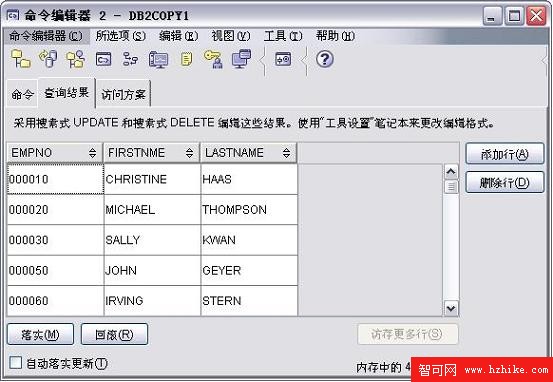
Task: Switch to the 访问方案 tab
Action: (123, 94)
